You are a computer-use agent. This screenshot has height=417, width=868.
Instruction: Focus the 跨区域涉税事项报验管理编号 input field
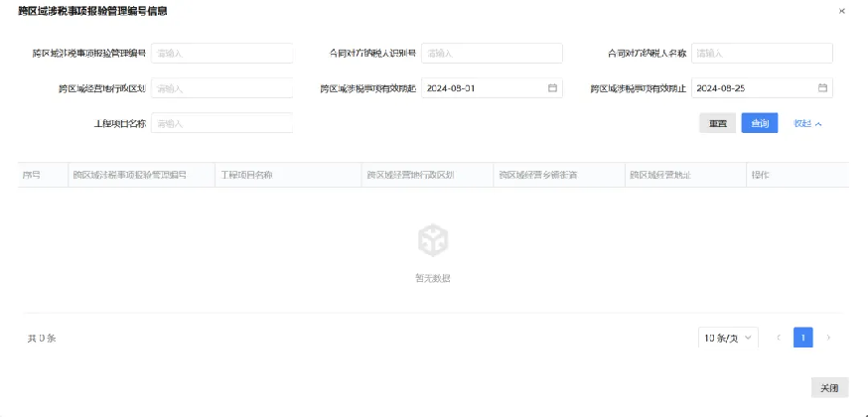221,54
